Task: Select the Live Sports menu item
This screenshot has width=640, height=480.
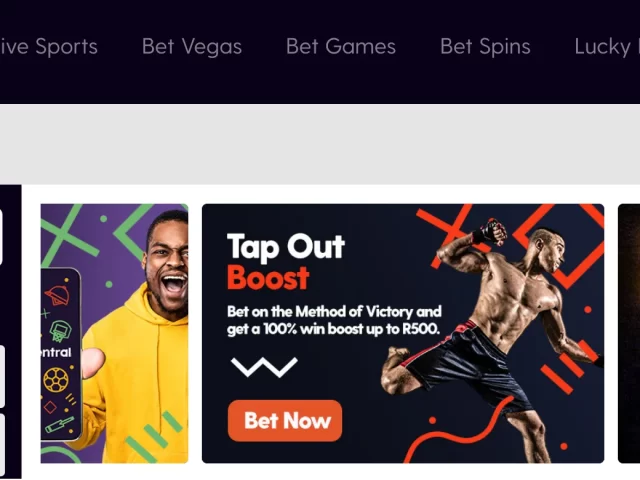Action: coord(49,47)
